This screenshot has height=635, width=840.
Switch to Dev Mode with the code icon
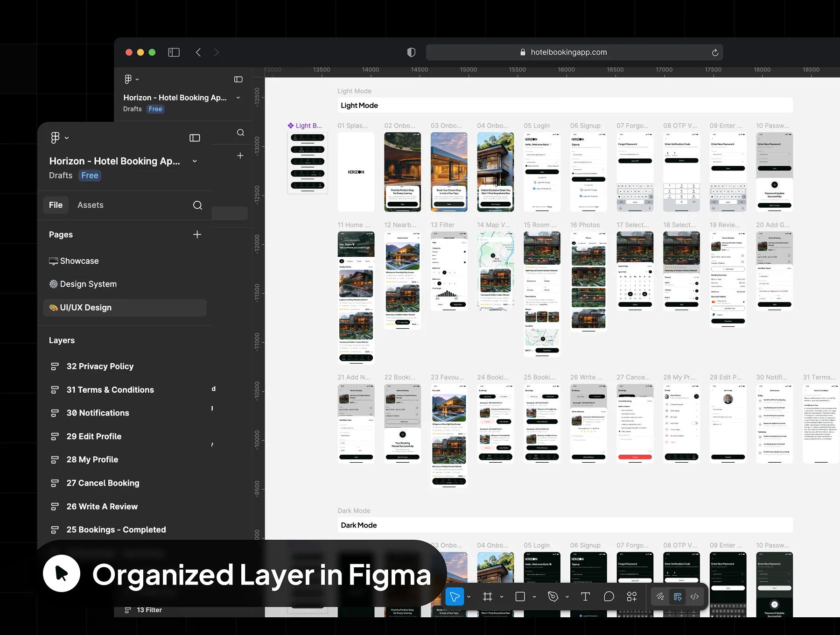pyautogui.click(x=694, y=596)
